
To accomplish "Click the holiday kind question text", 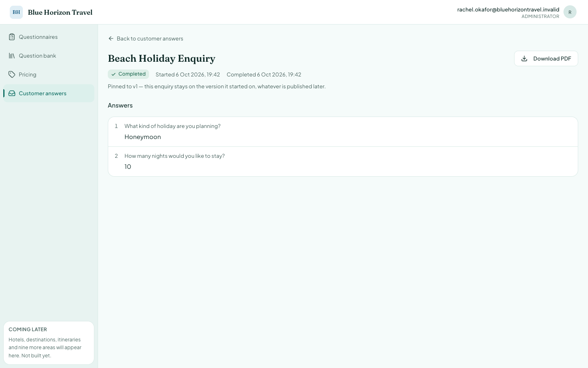I will [172, 126].
